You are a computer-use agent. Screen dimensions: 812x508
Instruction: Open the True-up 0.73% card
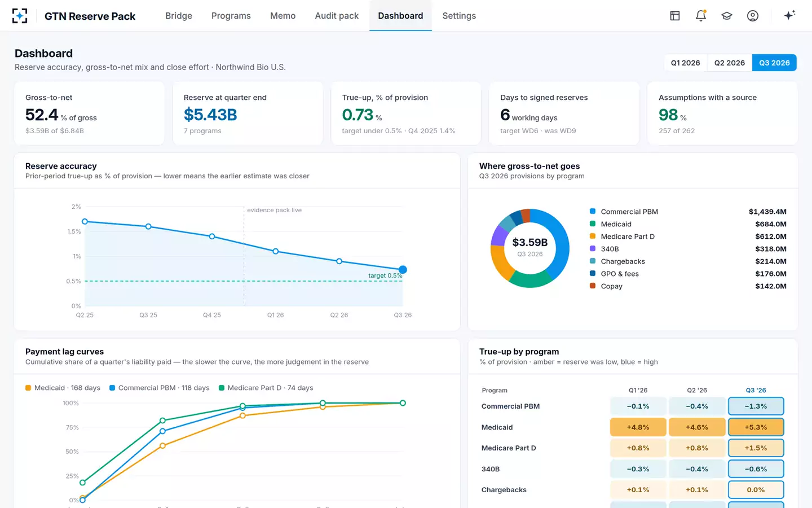click(x=406, y=113)
